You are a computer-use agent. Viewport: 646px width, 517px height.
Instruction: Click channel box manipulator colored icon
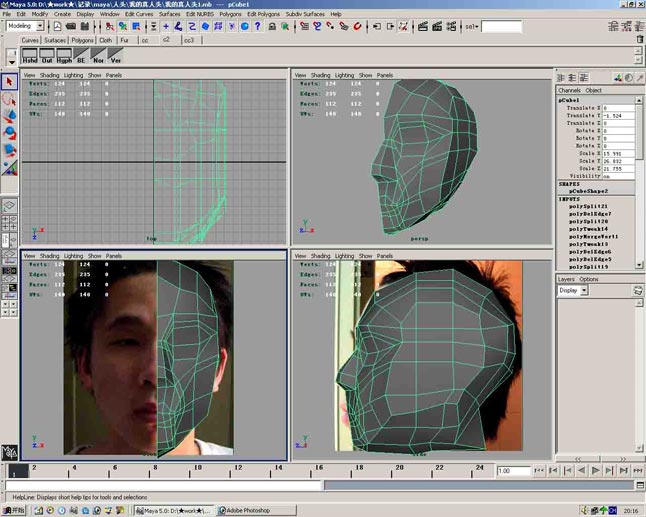pyautogui.click(x=618, y=77)
